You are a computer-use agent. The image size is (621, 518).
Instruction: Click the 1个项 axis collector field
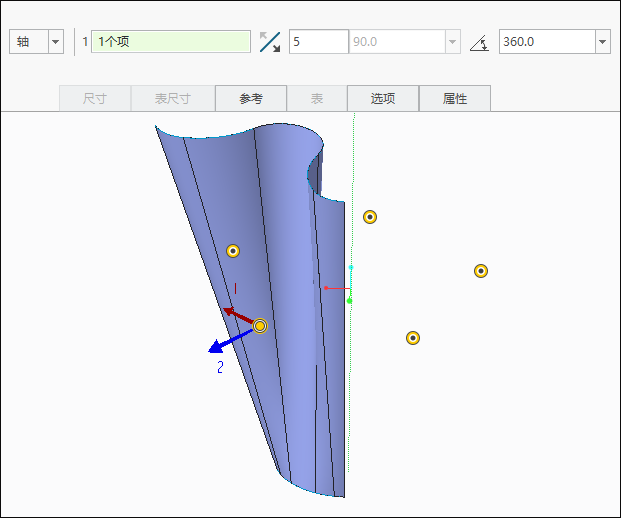(171, 42)
